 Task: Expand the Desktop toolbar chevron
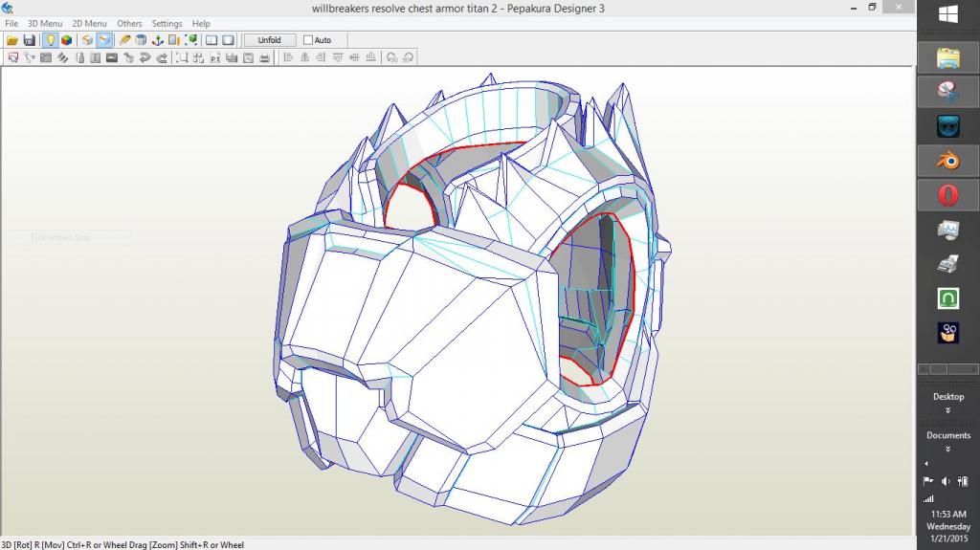(x=948, y=410)
